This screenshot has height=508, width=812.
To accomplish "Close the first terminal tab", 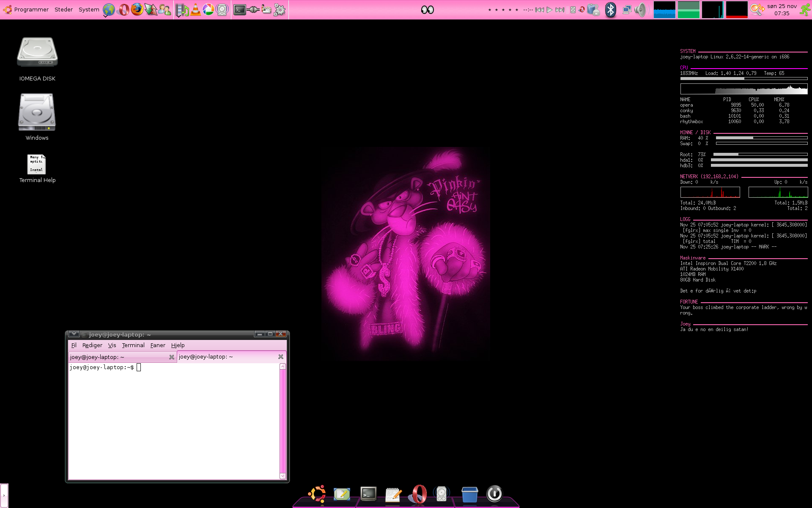I will click(x=172, y=357).
